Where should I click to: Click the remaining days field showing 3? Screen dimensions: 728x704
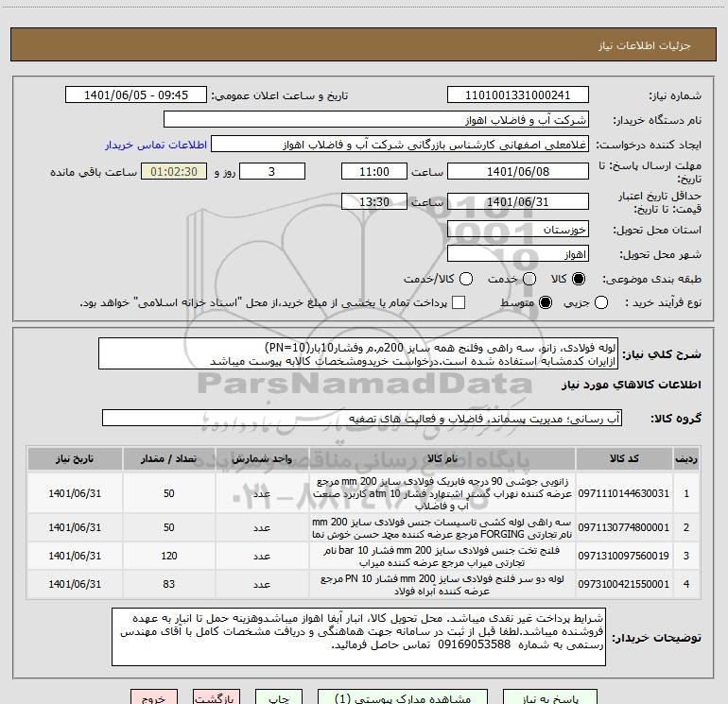[x=272, y=172]
